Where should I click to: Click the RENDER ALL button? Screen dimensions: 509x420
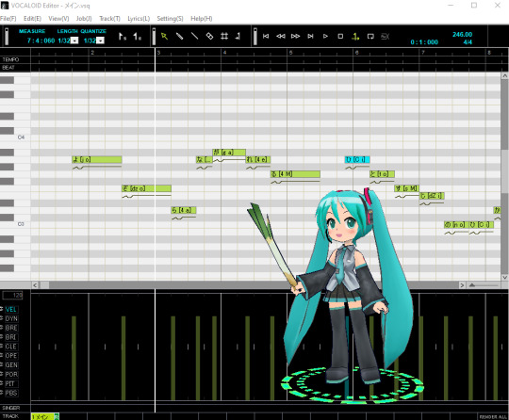[x=493, y=417]
